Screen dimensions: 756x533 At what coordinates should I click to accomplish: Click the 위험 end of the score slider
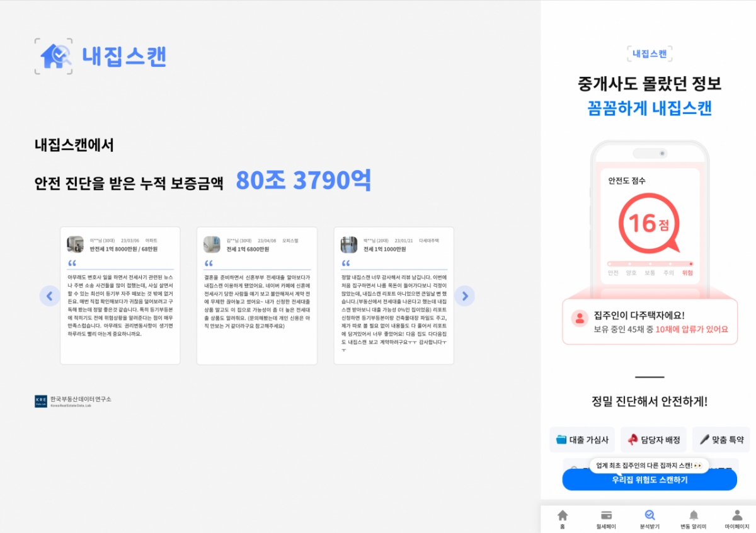691,264
